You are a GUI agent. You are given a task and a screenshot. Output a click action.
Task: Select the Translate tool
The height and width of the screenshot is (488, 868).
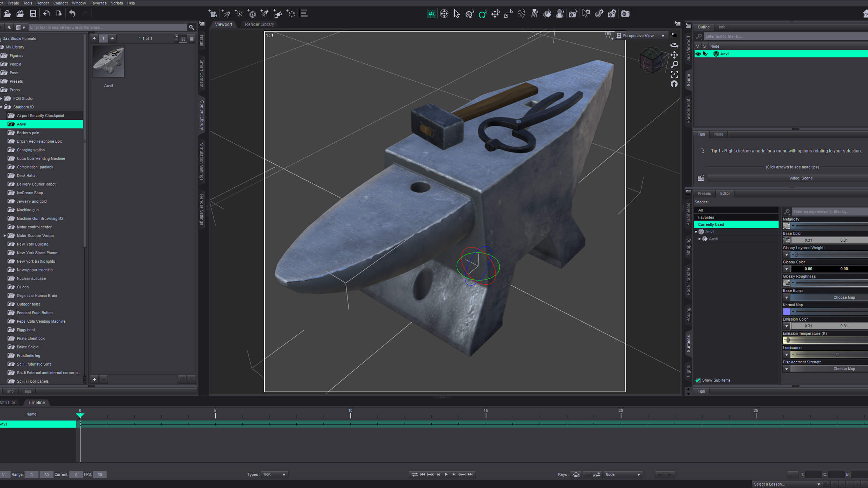coord(495,14)
